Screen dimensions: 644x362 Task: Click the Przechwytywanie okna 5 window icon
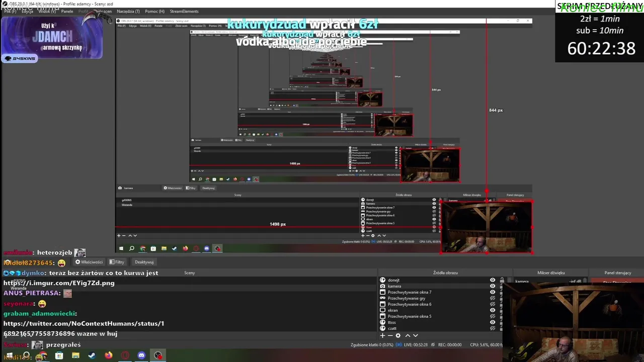pos(382,316)
